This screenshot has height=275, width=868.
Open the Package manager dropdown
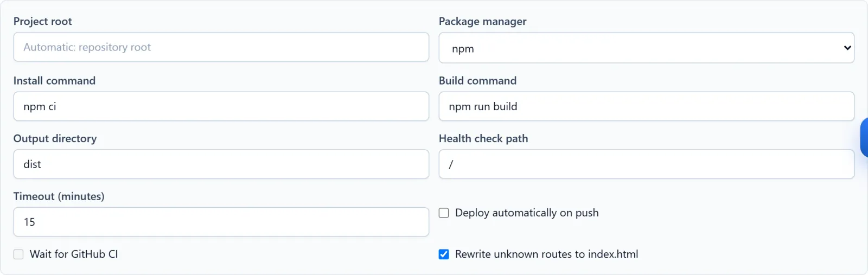(x=647, y=48)
